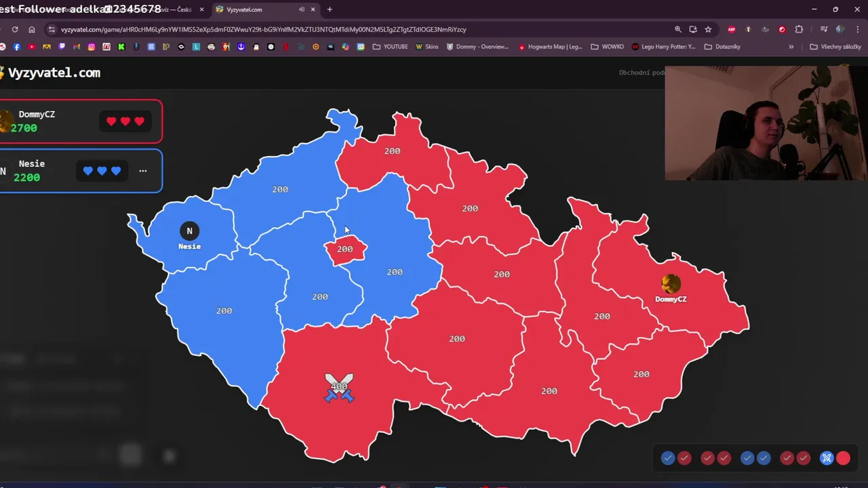This screenshot has width=868, height=488.
Task: Click the ABP adblock extension icon
Action: (731, 29)
